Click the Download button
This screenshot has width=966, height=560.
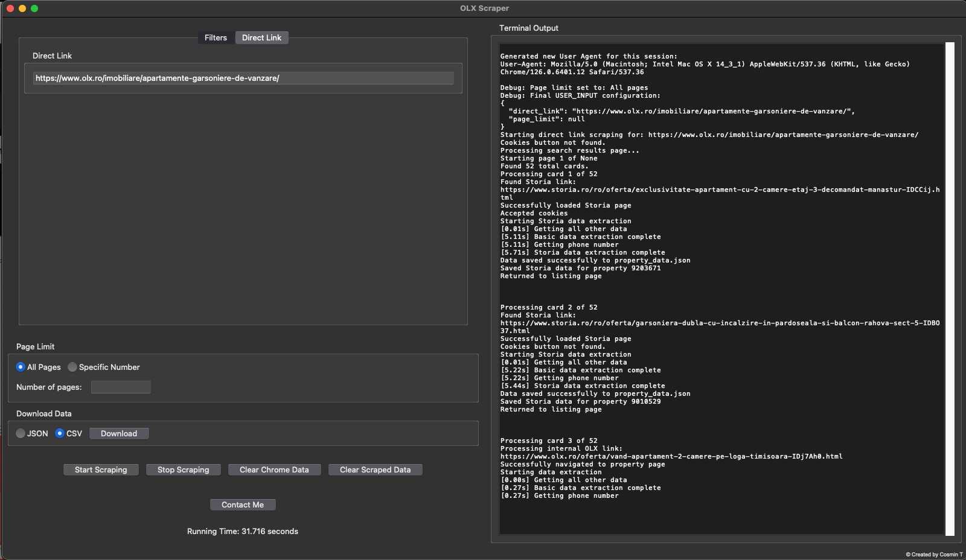point(119,433)
